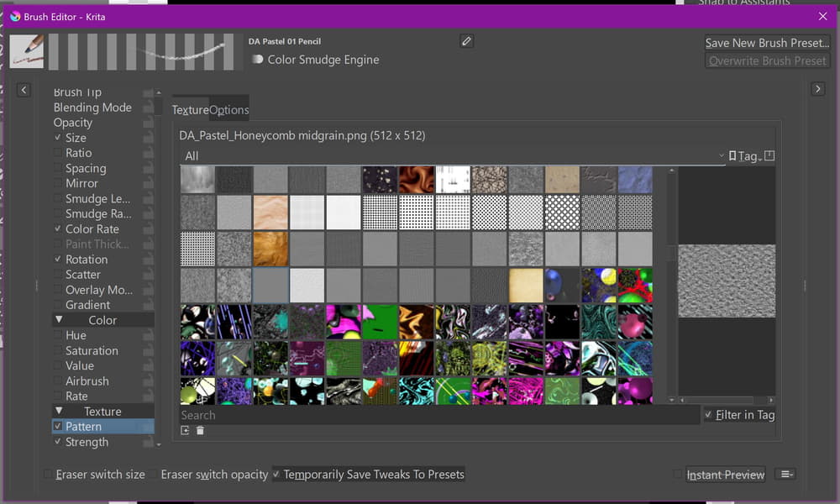Click the brush preset thumbnail pencil image
Screen dimensions: 840x504
coord(27,51)
